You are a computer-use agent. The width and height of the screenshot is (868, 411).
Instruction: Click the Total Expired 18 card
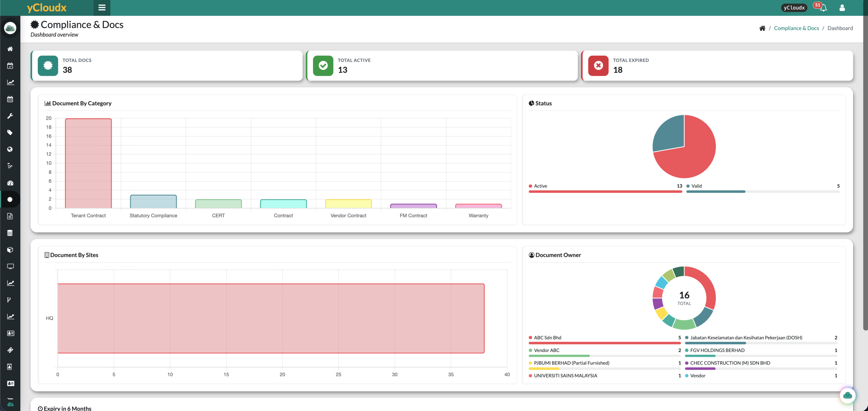(717, 65)
